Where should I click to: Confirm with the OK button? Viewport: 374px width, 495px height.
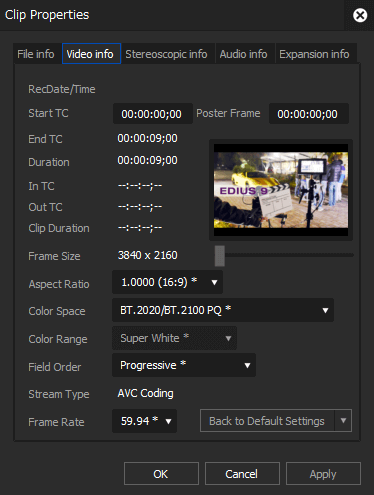click(161, 474)
